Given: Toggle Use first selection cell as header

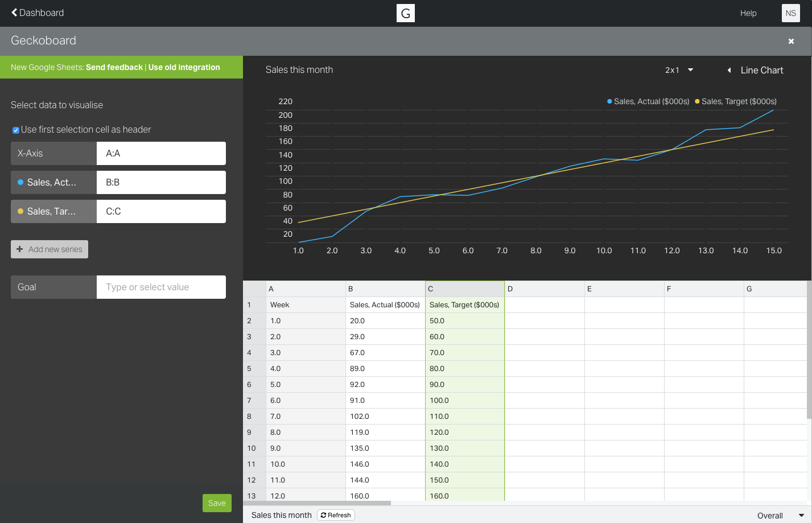Looking at the screenshot, I should point(16,130).
